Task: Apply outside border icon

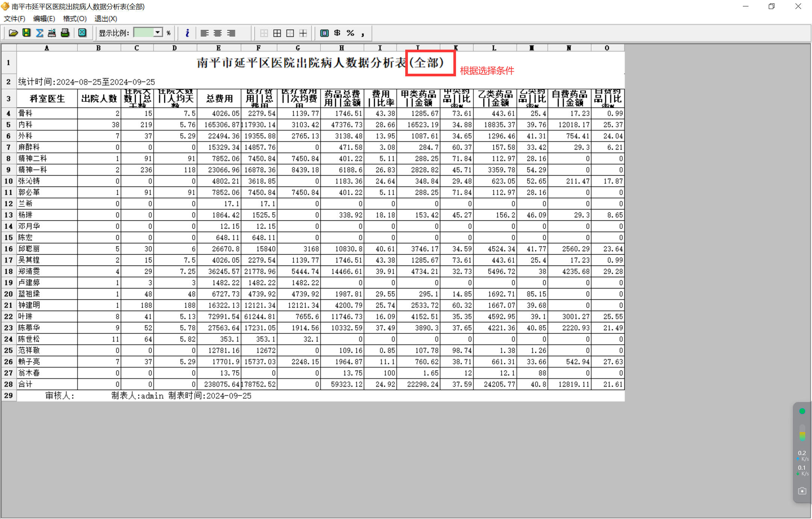Action: click(290, 33)
